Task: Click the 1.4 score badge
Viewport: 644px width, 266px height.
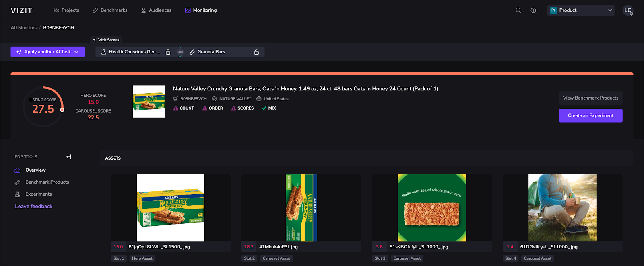Action: tap(510, 247)
